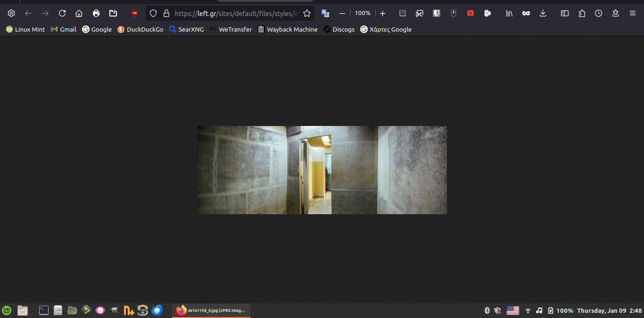Bookmark this page with star
The width and height of the screenshot is (644, 318).
pyautogui.click(x=307, y=13)
